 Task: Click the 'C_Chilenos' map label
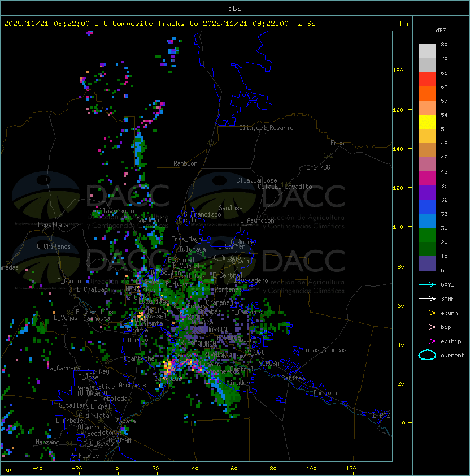[x=54, y=246]
